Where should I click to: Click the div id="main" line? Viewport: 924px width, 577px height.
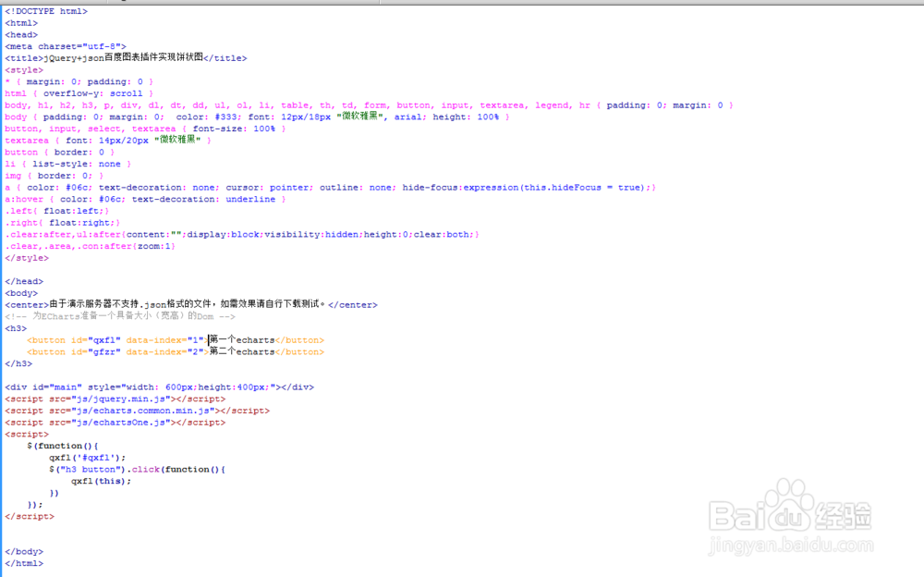160,387
